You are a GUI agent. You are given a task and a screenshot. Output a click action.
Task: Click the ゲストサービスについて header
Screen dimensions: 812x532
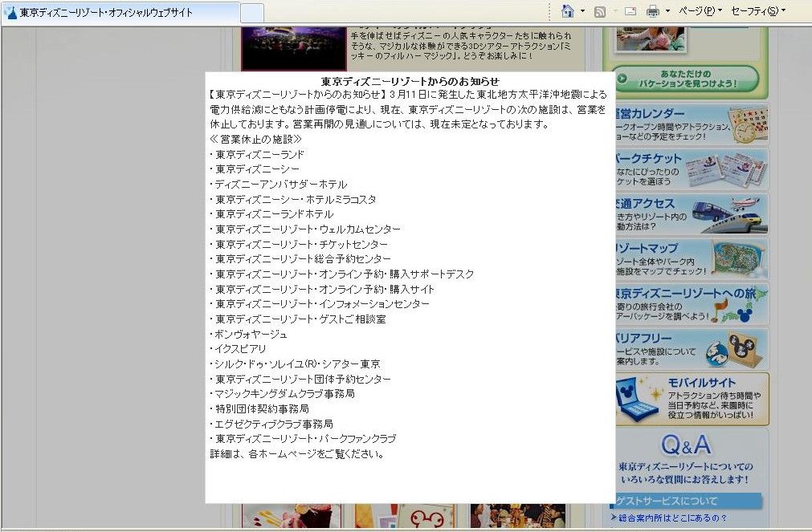point(689,501)
